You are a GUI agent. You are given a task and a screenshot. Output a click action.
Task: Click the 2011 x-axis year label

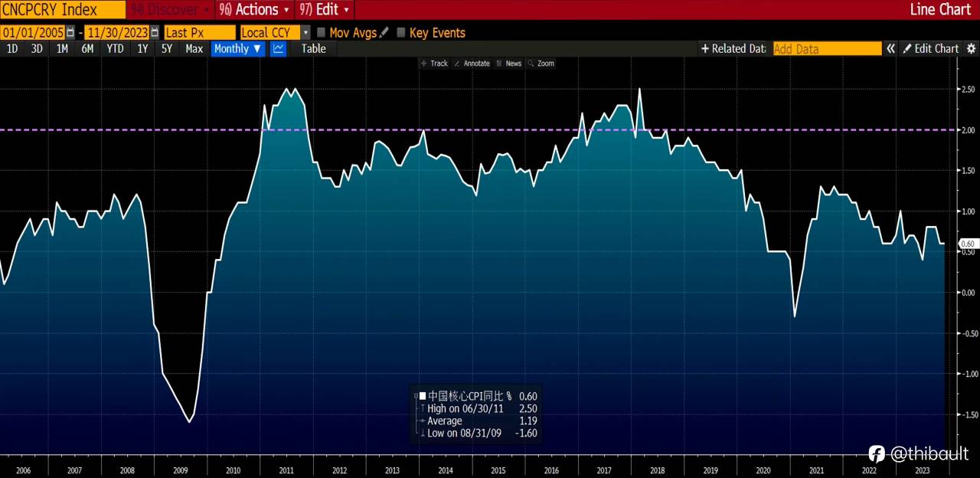coord(286,470)
